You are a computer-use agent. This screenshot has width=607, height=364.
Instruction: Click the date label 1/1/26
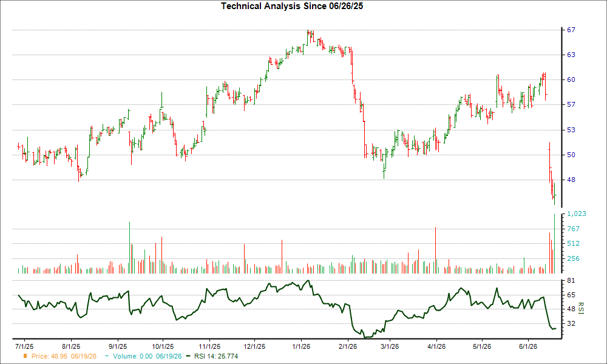(x=301, y=346)
